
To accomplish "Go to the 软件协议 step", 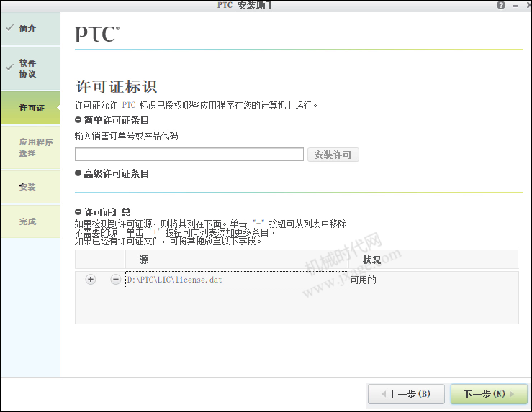I will point(30,68).
